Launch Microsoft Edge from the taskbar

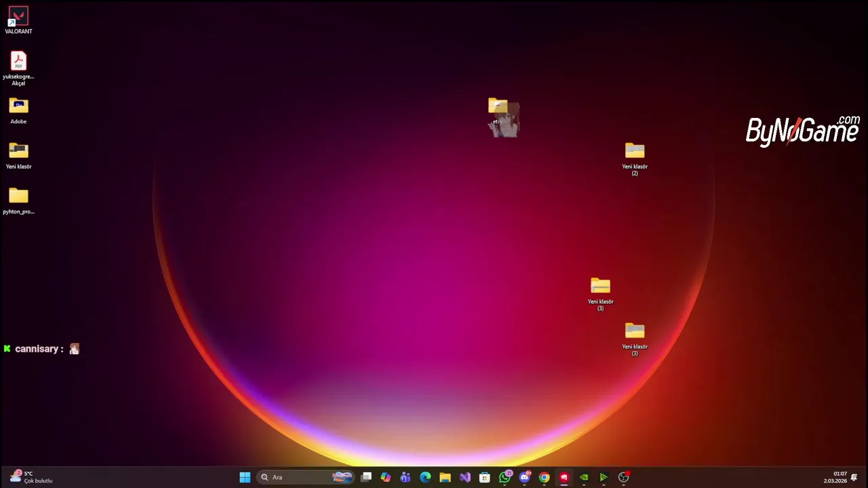click(425, 477)
